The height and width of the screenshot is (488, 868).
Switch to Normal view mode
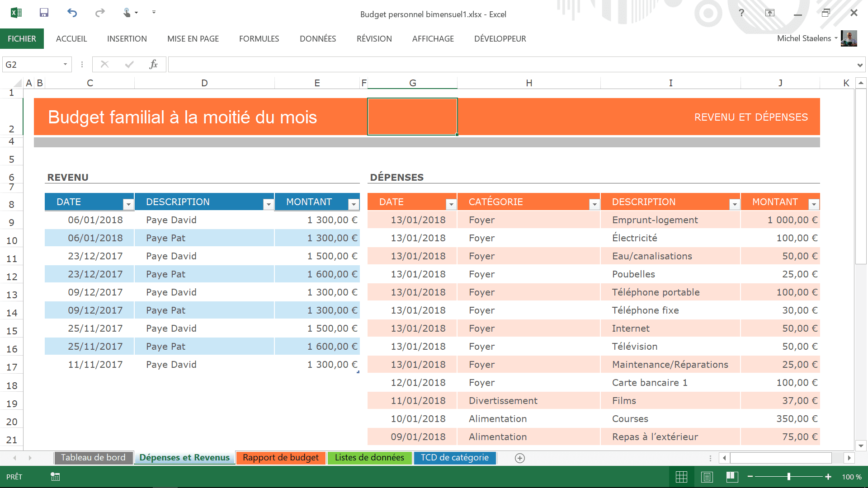(681, 477)
